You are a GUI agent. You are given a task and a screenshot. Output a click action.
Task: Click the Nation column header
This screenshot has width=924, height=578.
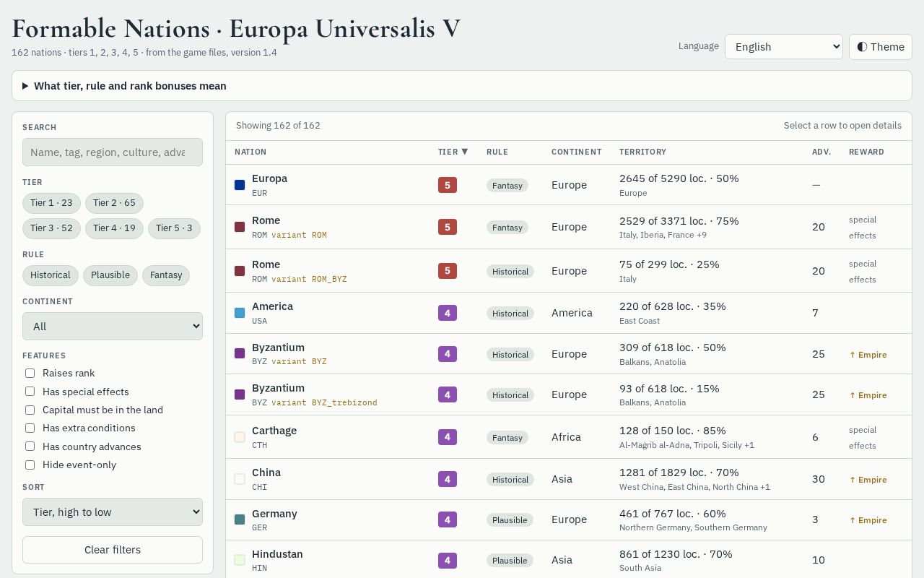[x=250, y=152]
